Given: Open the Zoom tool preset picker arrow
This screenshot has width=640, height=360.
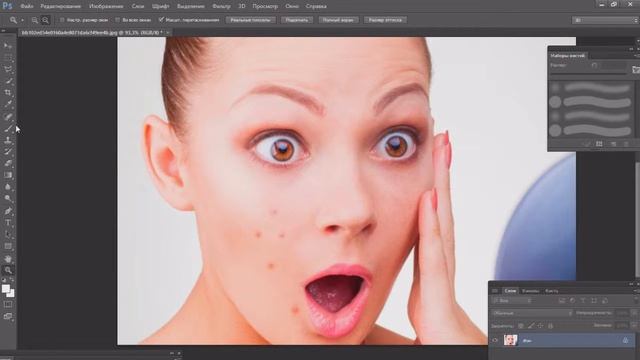Looking at the screenshot, I should (22, 20).
